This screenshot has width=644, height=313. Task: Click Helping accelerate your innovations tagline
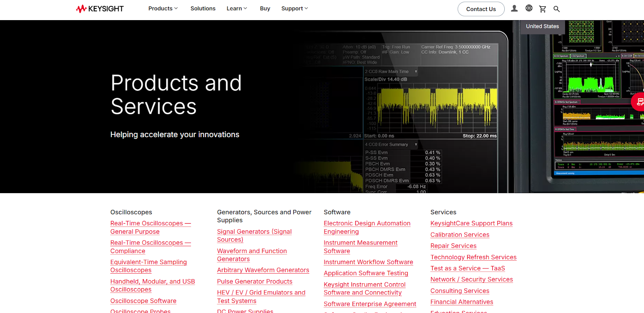pyautogui.click(x=175, y=134)
